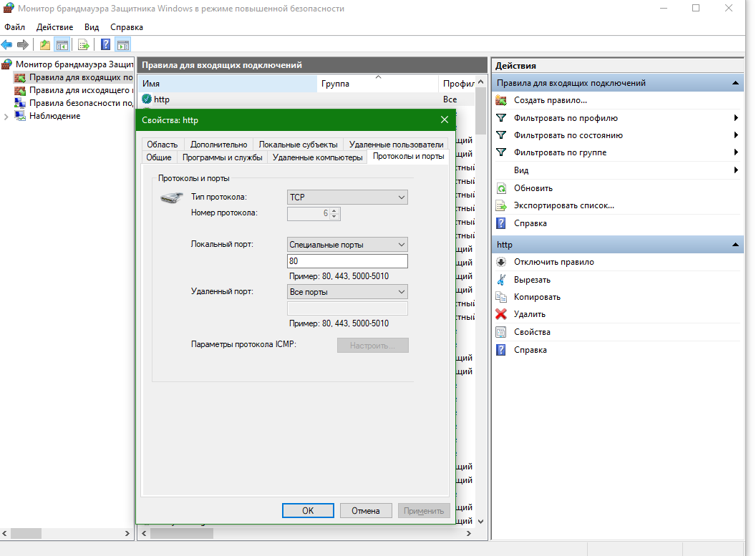
Task: Select Правила для исходящего подключения in tree
Action: point(73,90)
